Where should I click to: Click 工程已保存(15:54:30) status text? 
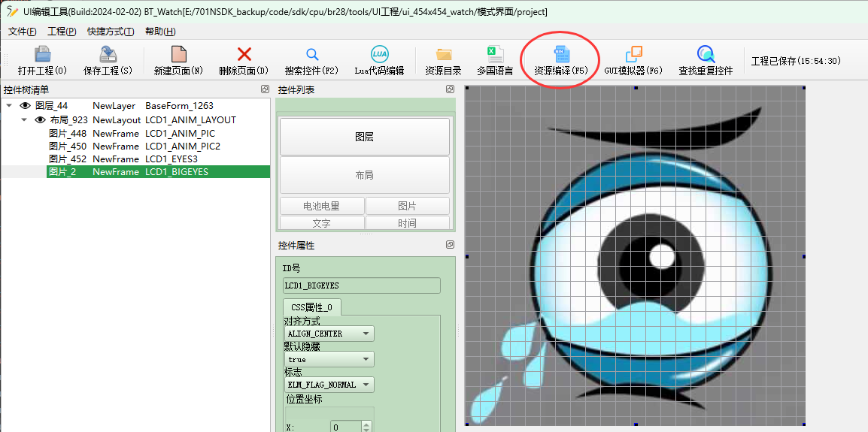tap(796, 61)
